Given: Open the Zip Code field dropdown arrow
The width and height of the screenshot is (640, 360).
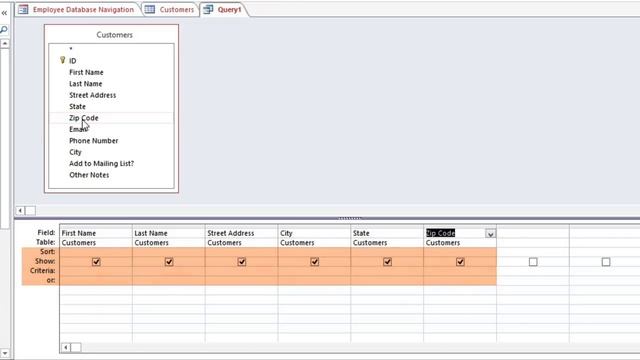Looking at the screenshot, I should tap(490, 234).
